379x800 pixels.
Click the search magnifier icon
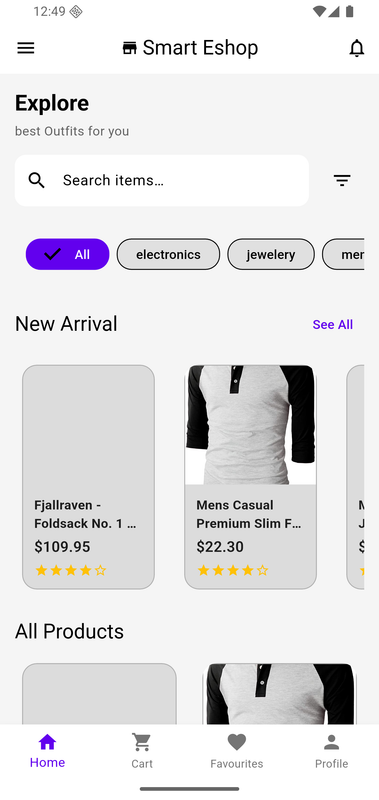(x=36, y=180)
